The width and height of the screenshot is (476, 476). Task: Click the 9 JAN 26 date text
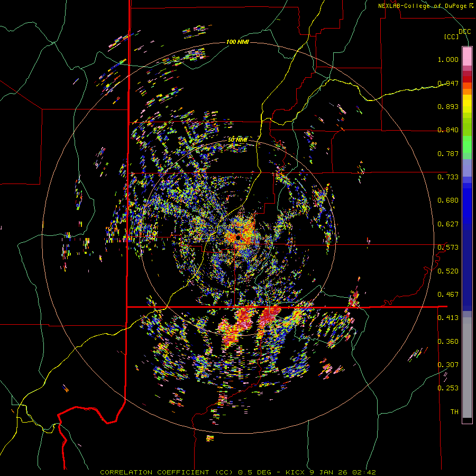click(x=328, y=472)
